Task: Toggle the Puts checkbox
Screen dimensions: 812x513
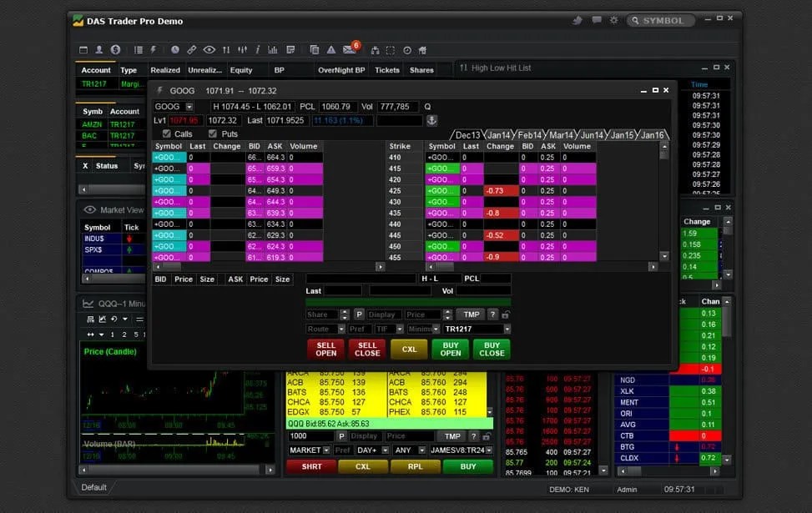Action: click(x=212, y=133)
